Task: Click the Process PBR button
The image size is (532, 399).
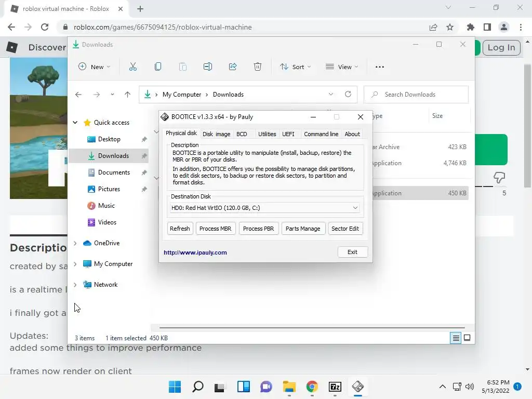Action: coord(259,229)
